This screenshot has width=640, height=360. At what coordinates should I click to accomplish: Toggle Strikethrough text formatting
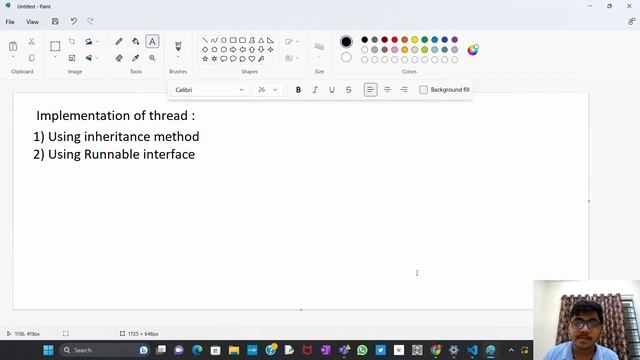pyautogui.click(x=349, y=90)
